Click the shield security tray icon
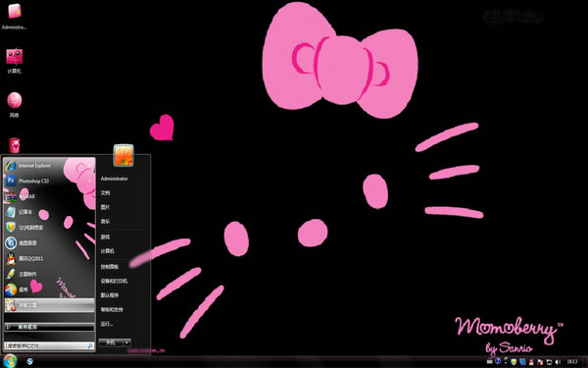The width and height of the screenshot is (588, 368). 514,362
